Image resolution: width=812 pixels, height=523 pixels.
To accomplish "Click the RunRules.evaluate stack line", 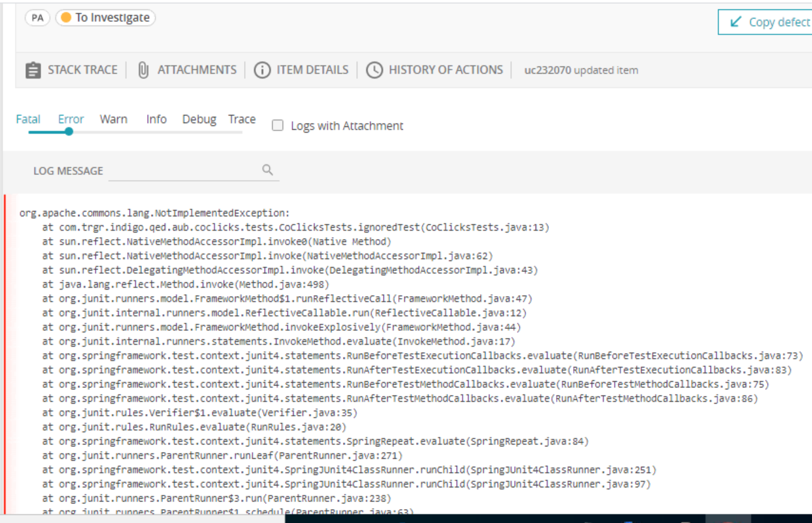I will [x=194, y=427].
